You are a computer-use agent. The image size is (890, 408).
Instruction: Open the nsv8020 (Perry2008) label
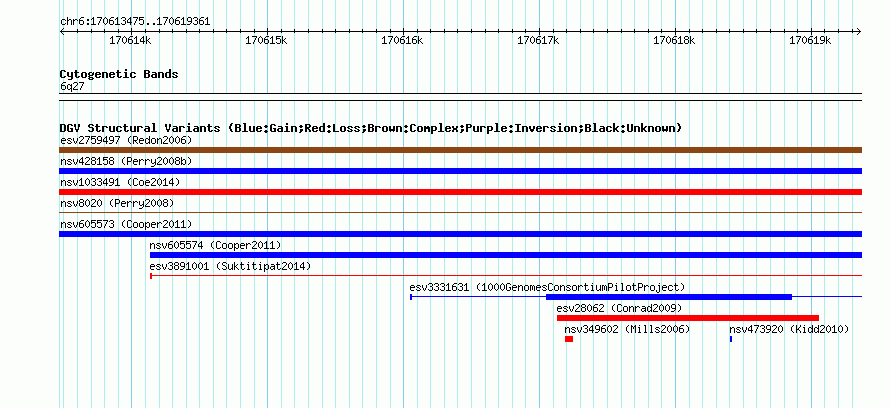click(x=117, y=203)
